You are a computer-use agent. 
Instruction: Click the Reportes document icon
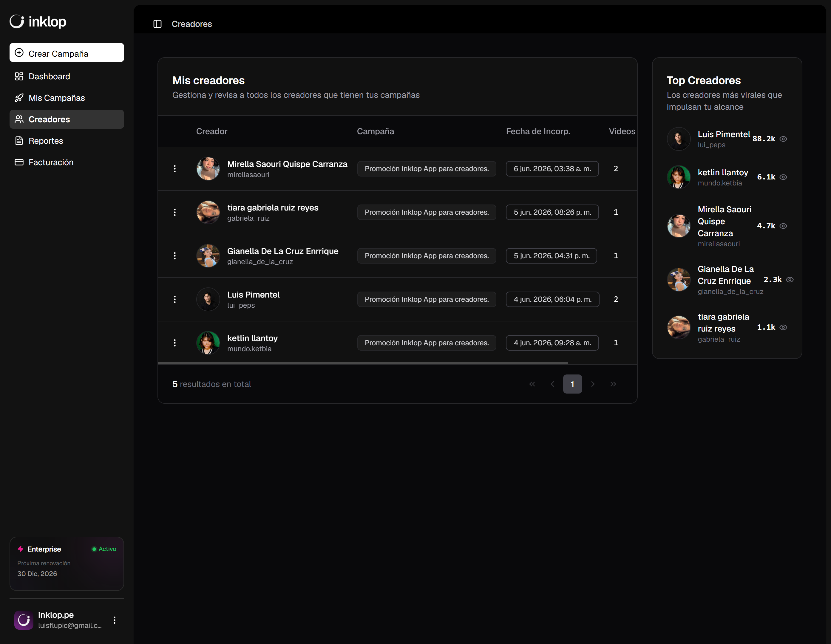tap(19, 141)
